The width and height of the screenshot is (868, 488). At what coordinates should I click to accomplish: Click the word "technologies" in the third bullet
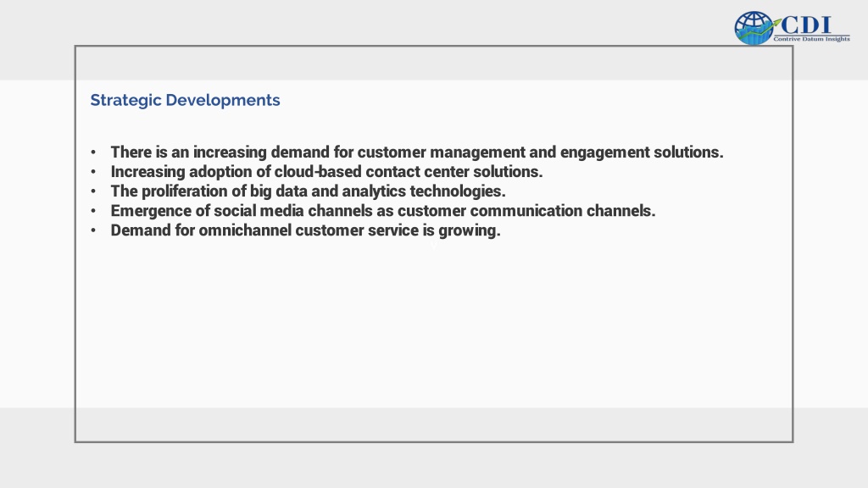click(457, 191)
